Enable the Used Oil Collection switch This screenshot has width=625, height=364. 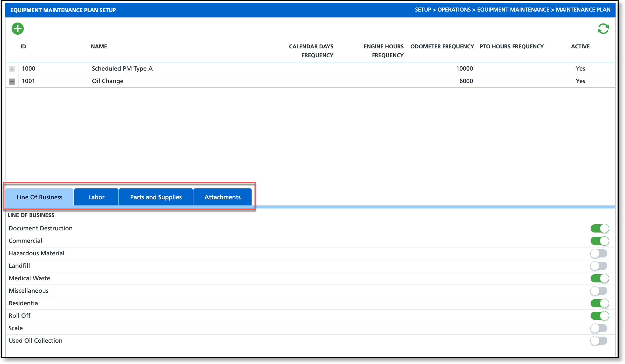(599, 341)
